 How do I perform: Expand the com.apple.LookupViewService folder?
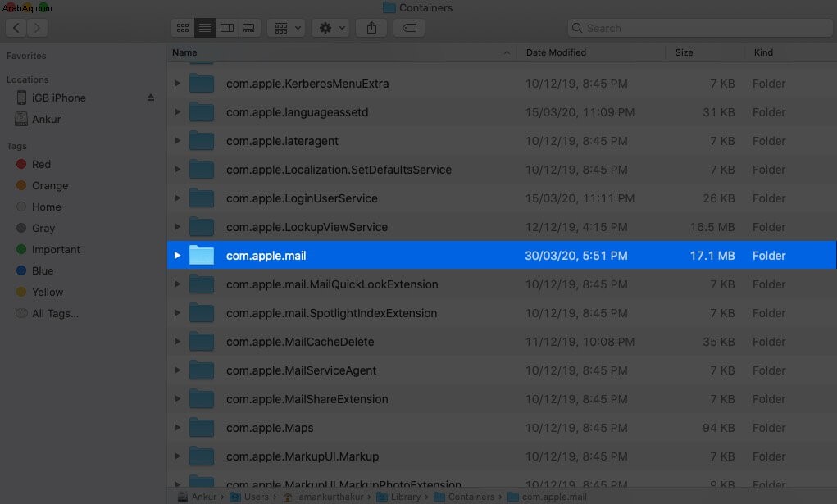[177, 227]
